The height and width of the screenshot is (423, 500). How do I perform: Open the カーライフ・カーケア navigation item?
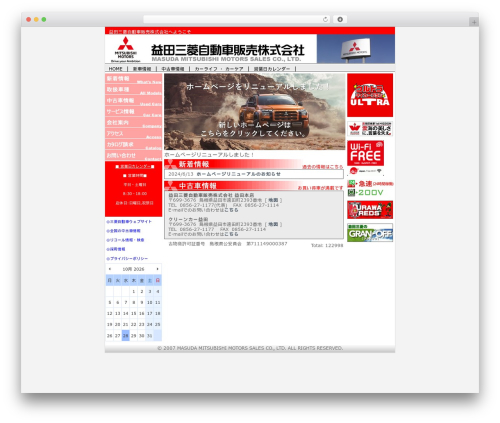pyautogui.click(x=219, y=69)
